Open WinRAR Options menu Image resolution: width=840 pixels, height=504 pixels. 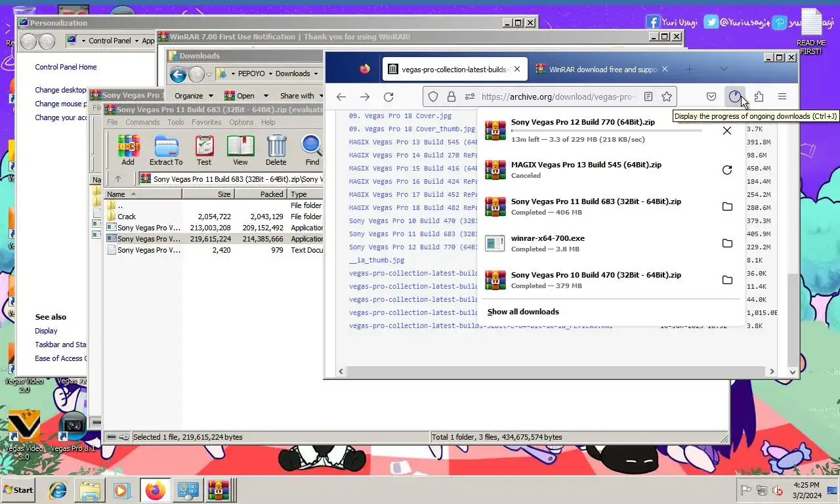tap(241, 122)
